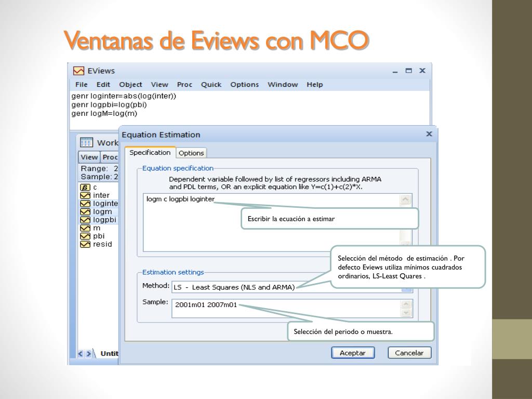Open the Options menu
Image resolution: width=532 pixels, height=399 pixels.
click(x=245, y=85)
